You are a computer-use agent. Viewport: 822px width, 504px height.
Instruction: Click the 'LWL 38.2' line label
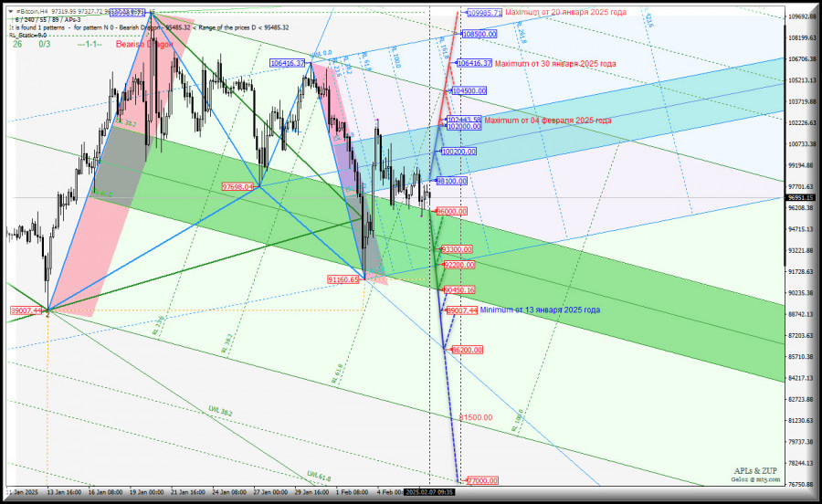(x=220, y=411)
